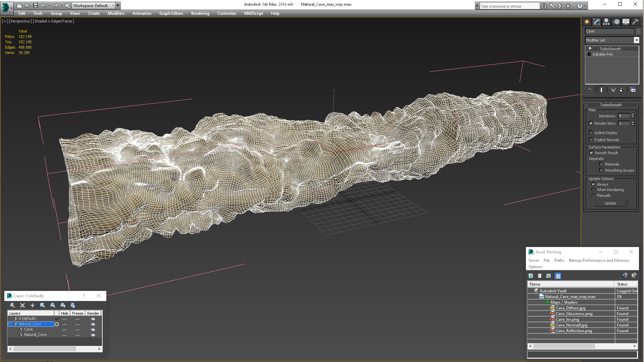This screenshot has width=644, height=362.
Task: Open Configure Modifier Sets icon
Action: tap(633, 90)
